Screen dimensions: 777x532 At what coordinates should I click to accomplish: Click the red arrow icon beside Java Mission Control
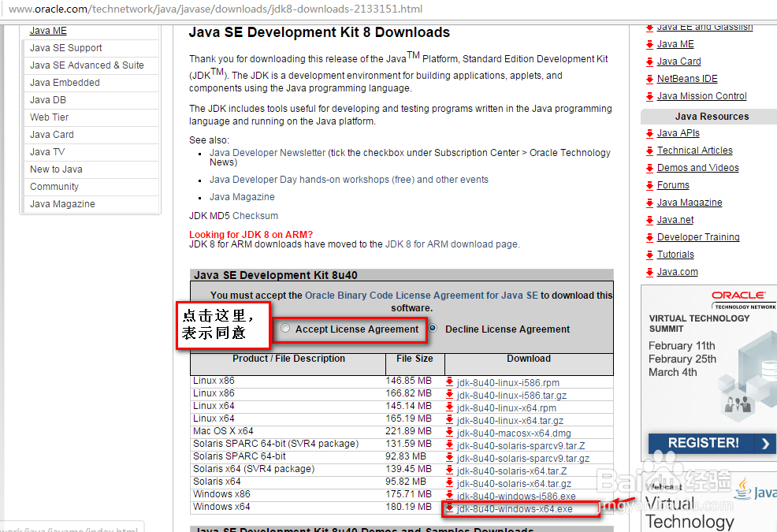649,97
